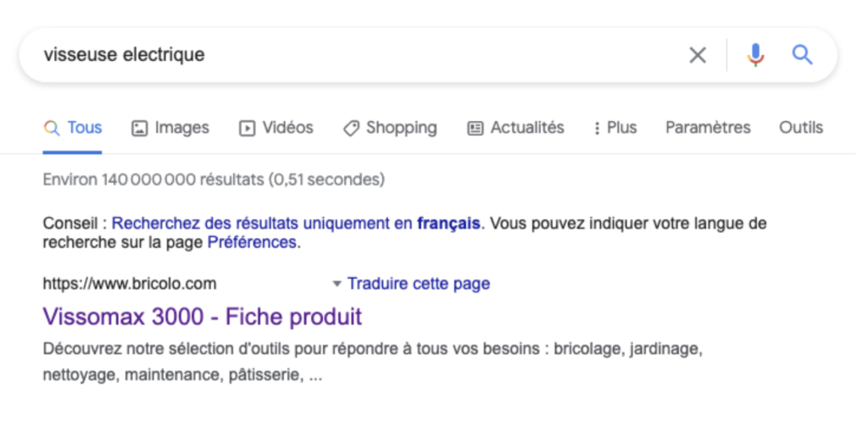Screen dimensions: 868x448
Task: Click the https://www.bricolo.com URL
Action: point(130,284)
